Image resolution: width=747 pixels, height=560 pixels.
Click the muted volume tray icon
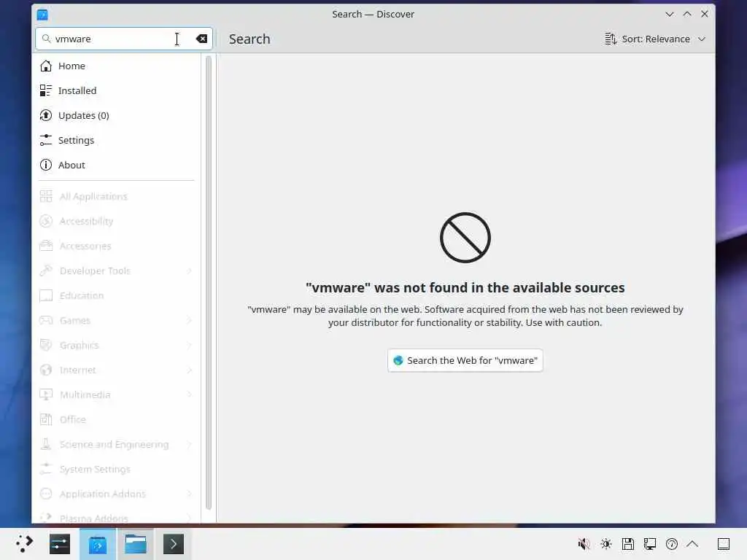point(584,544)
